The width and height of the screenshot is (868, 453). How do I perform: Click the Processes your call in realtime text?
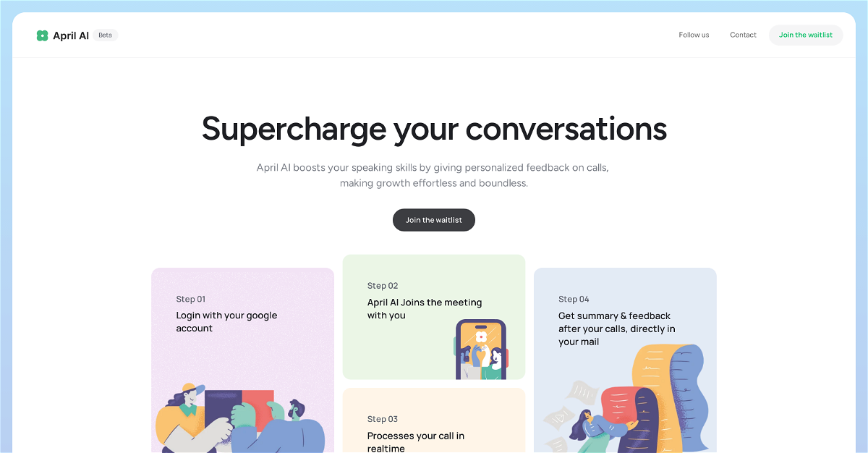pyautogui.click(x=415, y=441)
